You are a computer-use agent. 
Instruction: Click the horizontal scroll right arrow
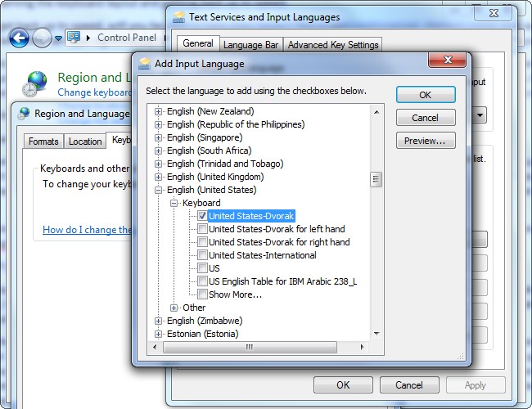point(362,347)
